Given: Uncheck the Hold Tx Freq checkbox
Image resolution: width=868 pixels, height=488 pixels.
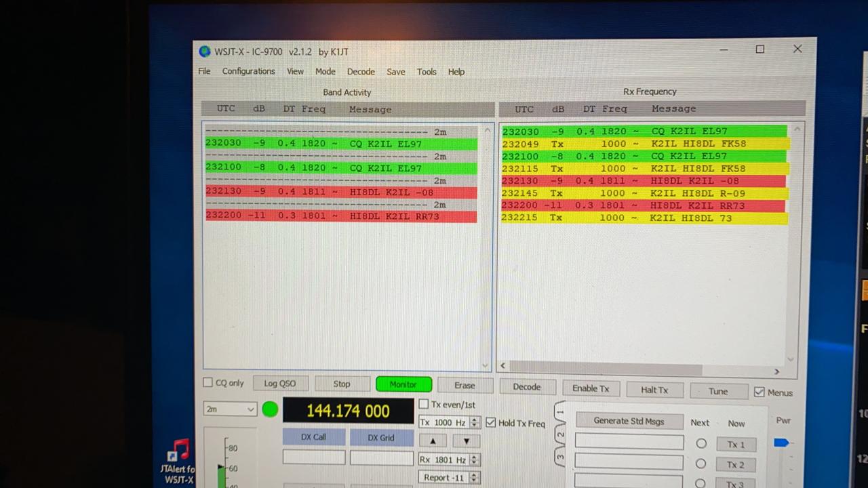Looking at the screenshot, I should point(491,422).
